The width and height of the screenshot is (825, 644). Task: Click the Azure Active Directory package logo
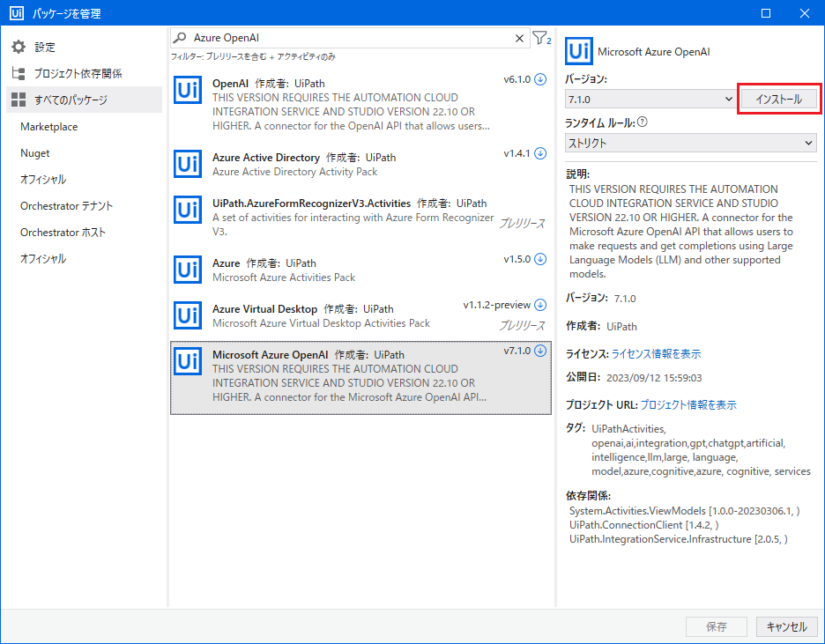click(x=188, y=165)
